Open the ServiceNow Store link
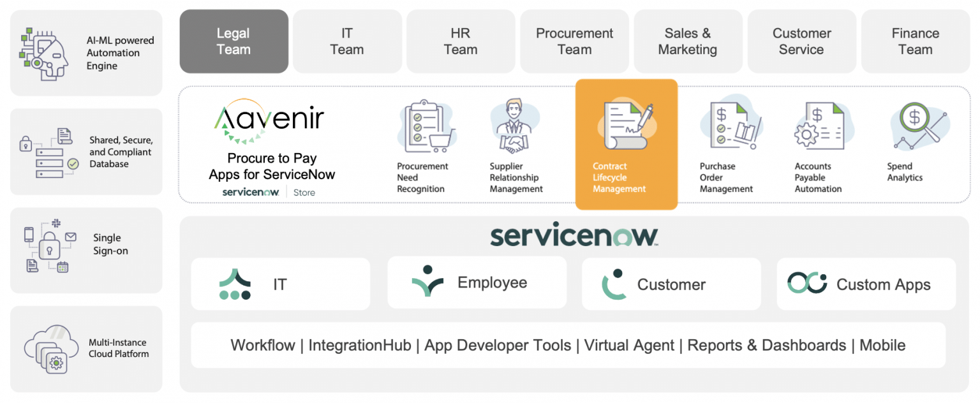Image resolution: width=980 pixels, height=403 pixels. [x=304, y=192]
